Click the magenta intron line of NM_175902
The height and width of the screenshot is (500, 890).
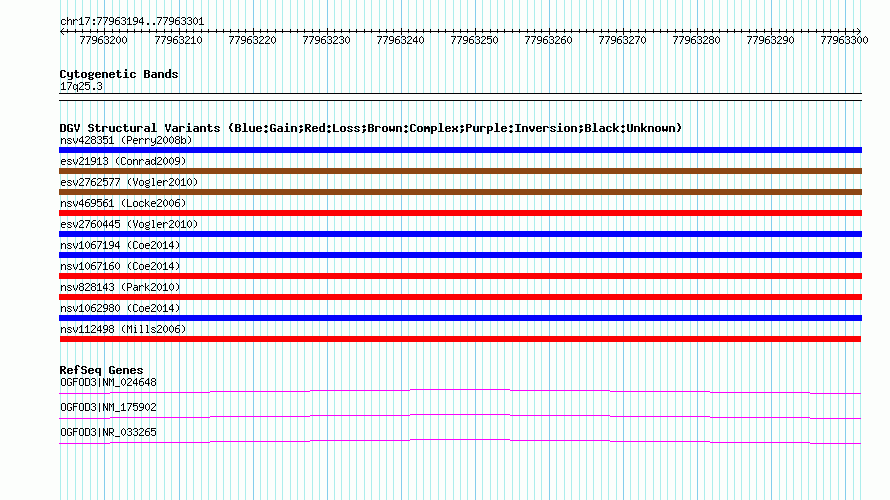point(460,416)
